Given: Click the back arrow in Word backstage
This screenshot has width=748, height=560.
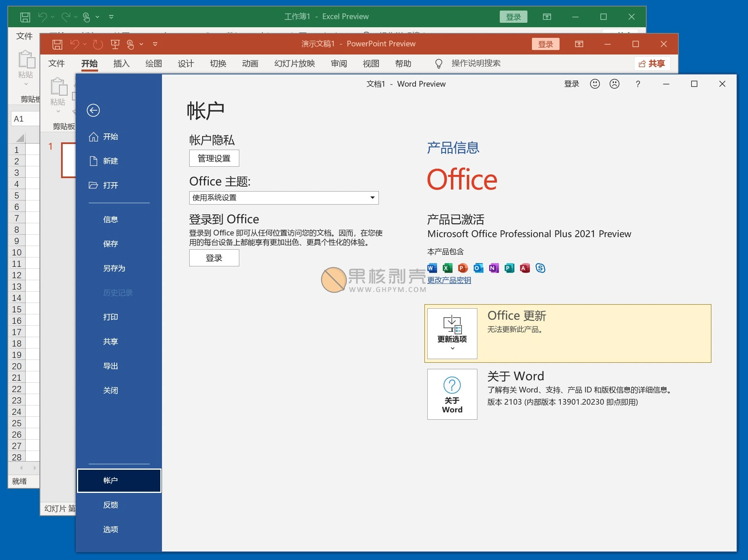Looking at the screenshot, I should 93,110.
